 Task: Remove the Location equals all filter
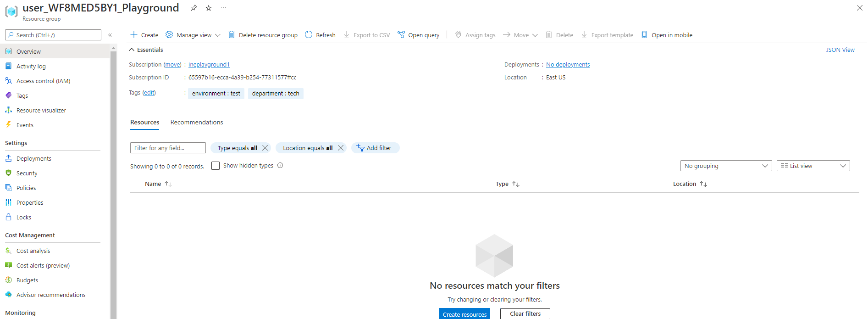(341, 148)
